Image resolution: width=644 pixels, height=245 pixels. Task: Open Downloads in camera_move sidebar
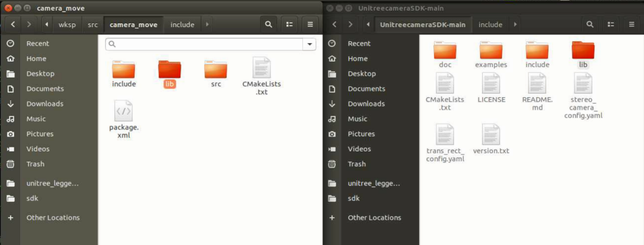[49, 104]
